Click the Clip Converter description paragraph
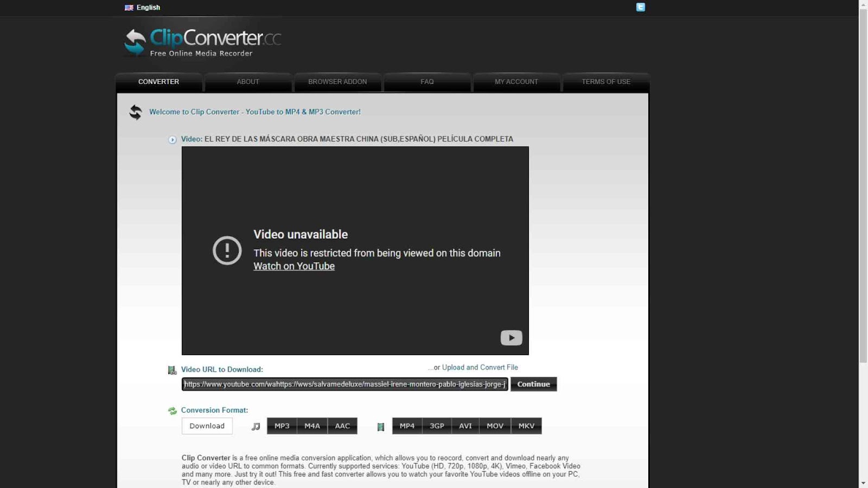Screen dimensions: 868x488 pos(381,470)
